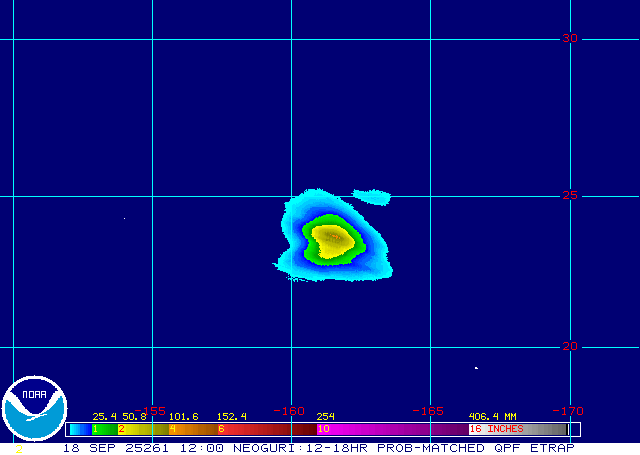
Task: Click the longitude -165 label
Action: (428, 410)
